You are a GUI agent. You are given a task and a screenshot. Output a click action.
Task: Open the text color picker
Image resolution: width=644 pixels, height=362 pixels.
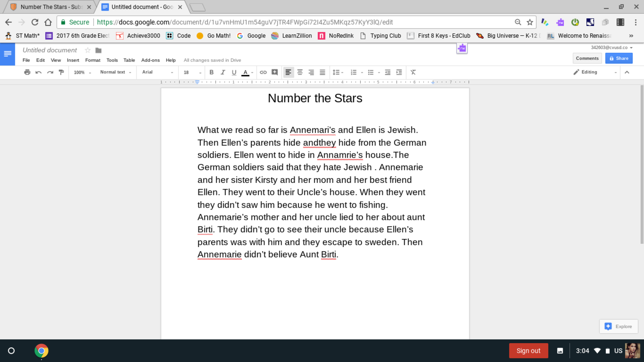point(246,72)
